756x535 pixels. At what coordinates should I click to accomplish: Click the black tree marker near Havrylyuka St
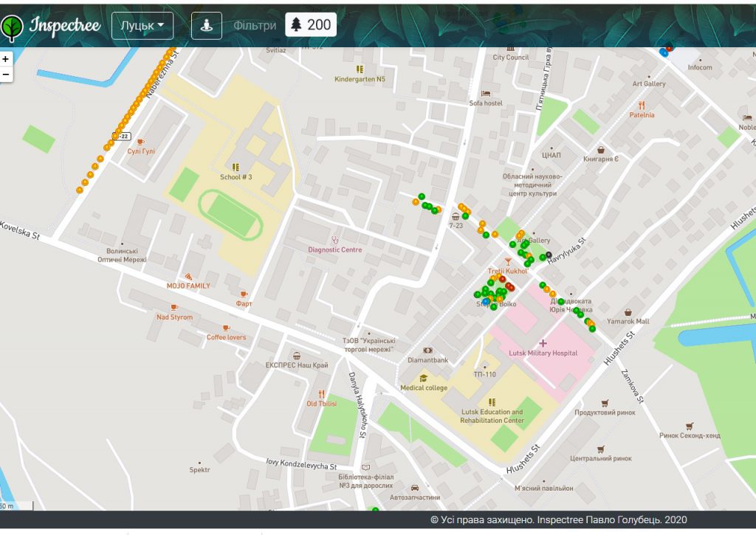[548, 255]
